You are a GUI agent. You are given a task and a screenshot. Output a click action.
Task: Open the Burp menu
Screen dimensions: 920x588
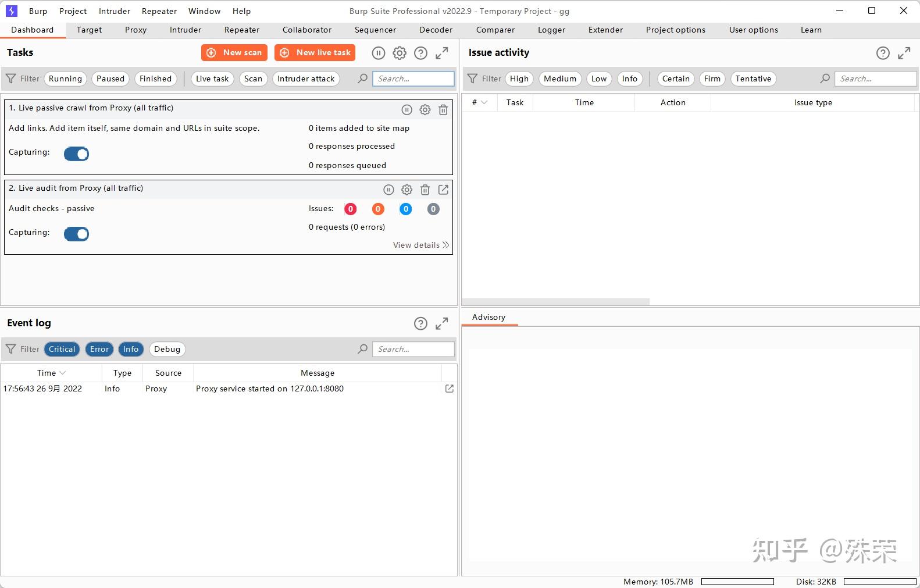tap(38, 11)
